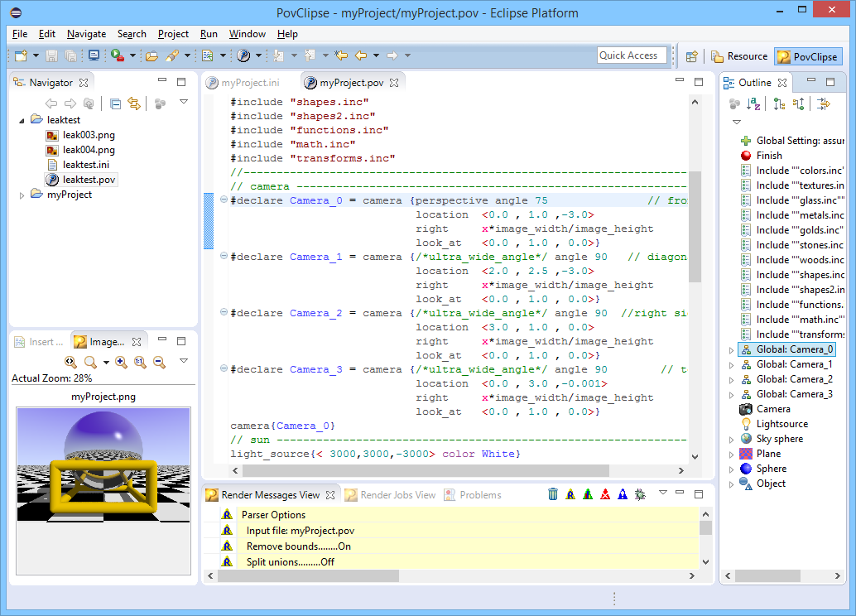Open the New wizard dropdown arrow
The width and height of the screenshot is (856, 616).
(36, 55)
